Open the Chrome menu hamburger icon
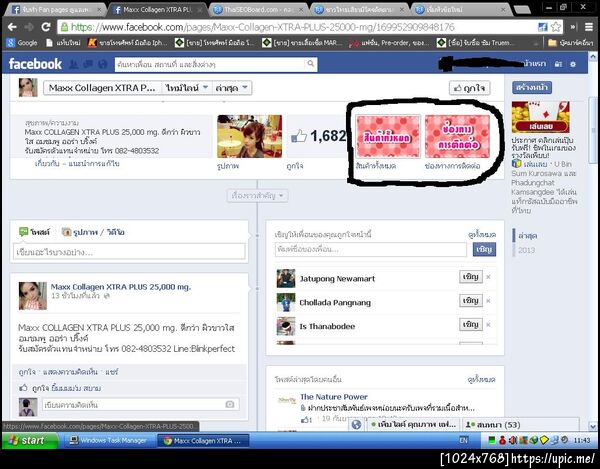 click(589, 27)
